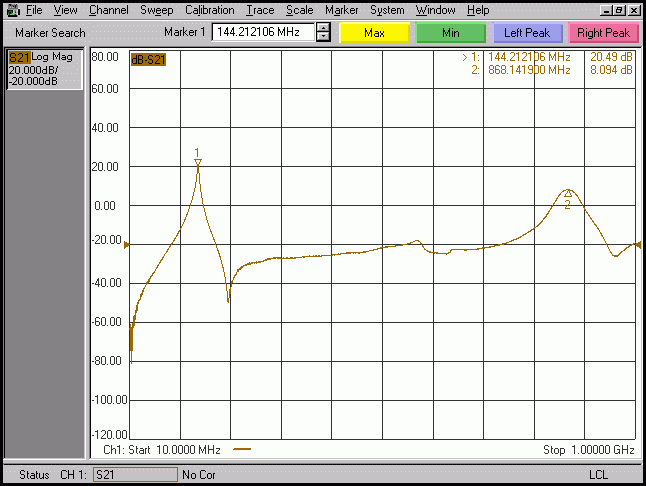Open the Trace menu
This screenshot has height=486, width=646.
260,10
